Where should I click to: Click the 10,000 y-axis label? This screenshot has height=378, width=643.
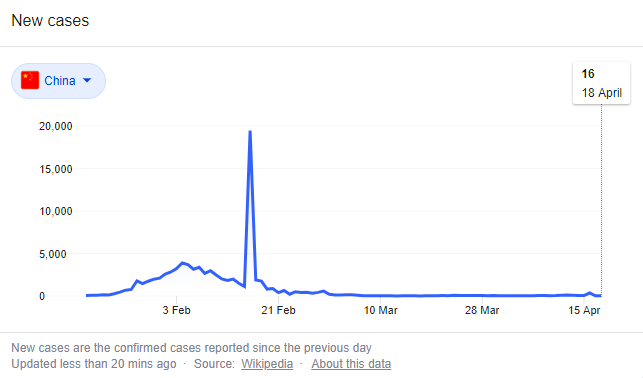click(x=56, y=211)
